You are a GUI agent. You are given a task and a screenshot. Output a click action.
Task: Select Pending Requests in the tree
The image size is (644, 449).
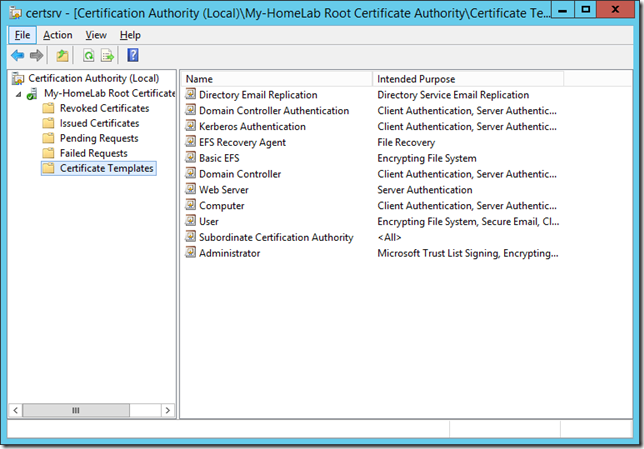click(x=98, y=138)
